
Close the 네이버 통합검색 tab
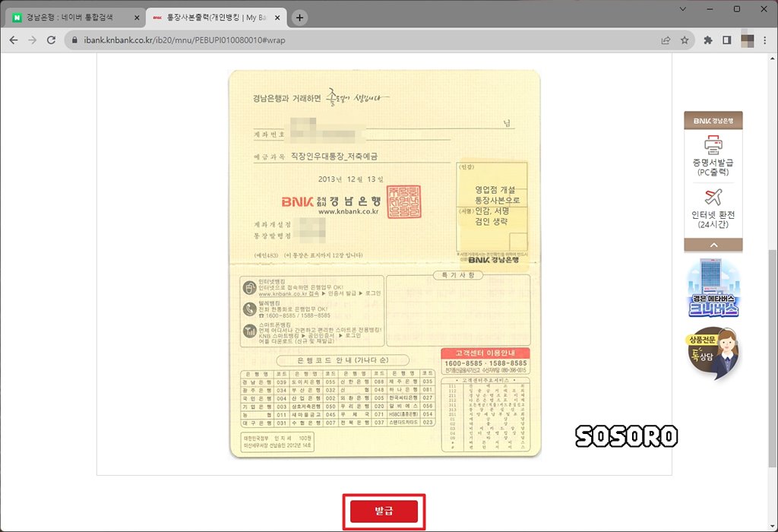pos(137,17)
